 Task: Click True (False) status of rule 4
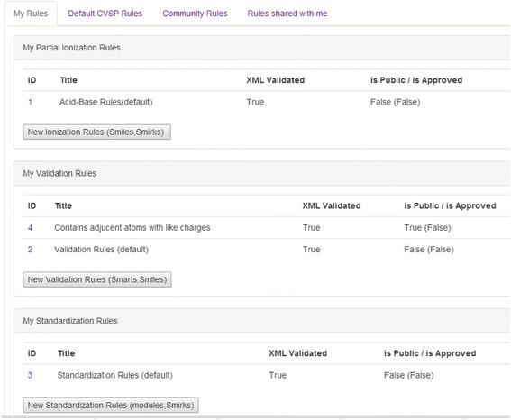click(427, 227)
